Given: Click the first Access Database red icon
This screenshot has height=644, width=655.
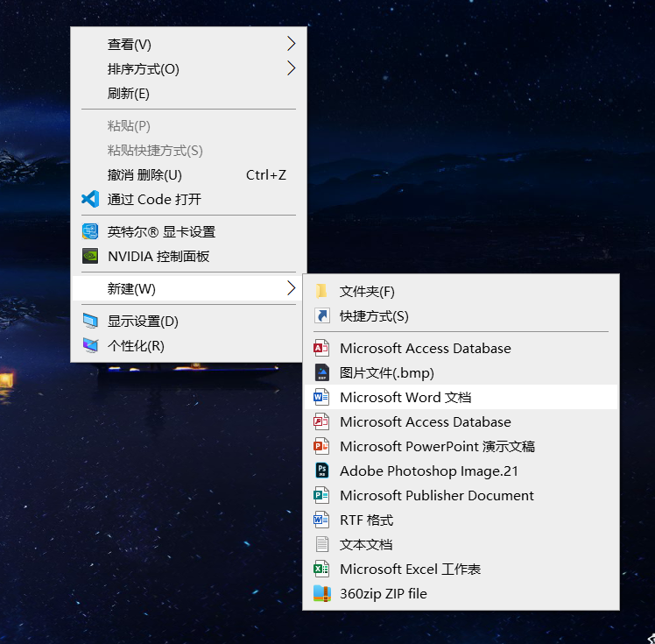Looking at the screenshot, I should click(x=321, y=348).
